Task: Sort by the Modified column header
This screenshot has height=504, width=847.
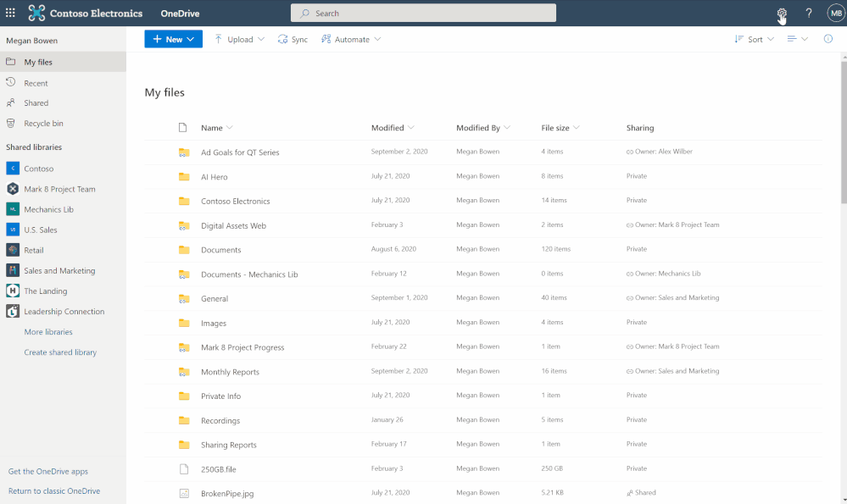Action: click(x=387, y=128)
